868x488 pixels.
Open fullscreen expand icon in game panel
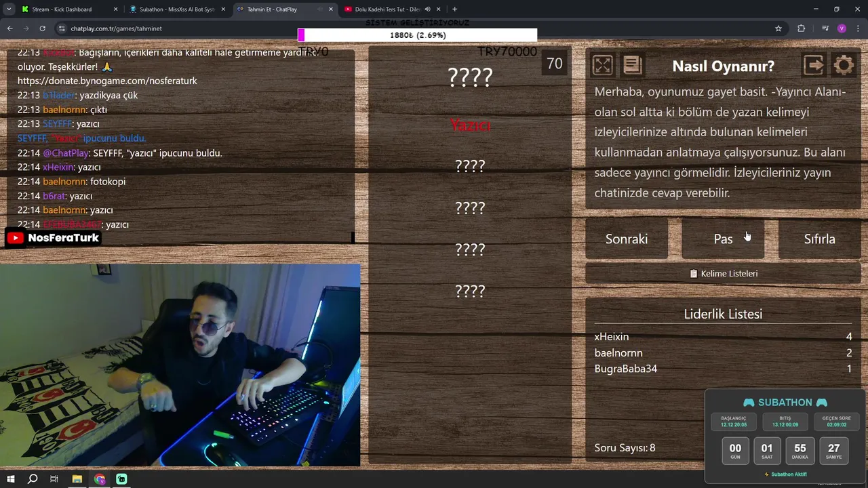pos(602,65)
